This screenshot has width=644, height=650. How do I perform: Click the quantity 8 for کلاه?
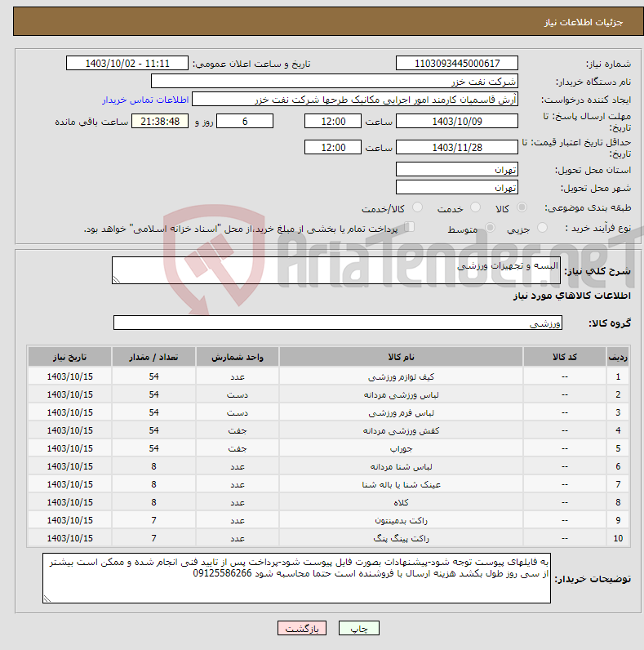pos(153,502)
